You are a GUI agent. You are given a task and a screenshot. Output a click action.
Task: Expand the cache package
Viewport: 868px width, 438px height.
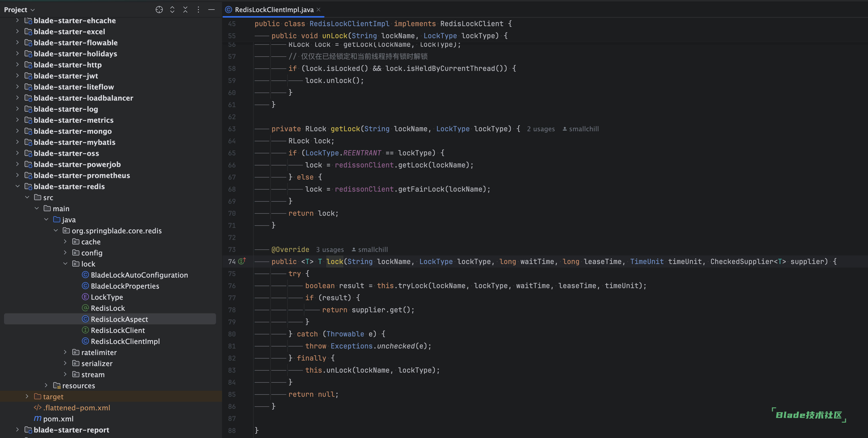click(65, 242)
